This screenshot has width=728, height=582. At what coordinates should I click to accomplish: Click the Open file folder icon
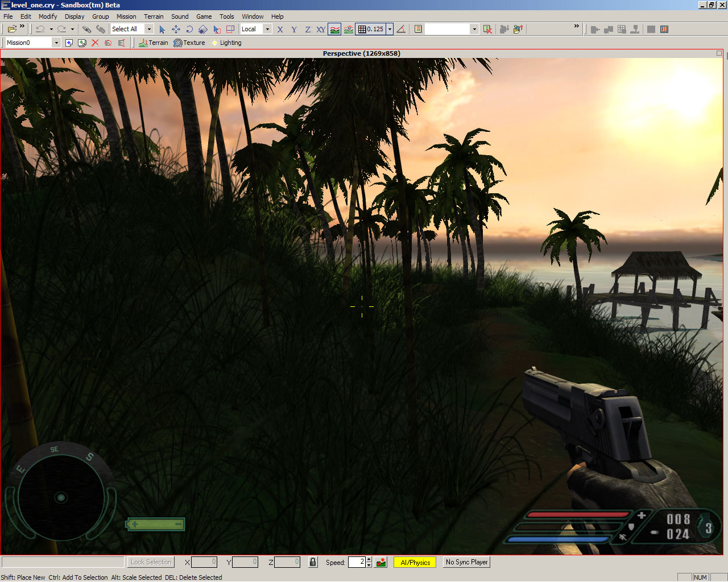click(x=11, y=29)
